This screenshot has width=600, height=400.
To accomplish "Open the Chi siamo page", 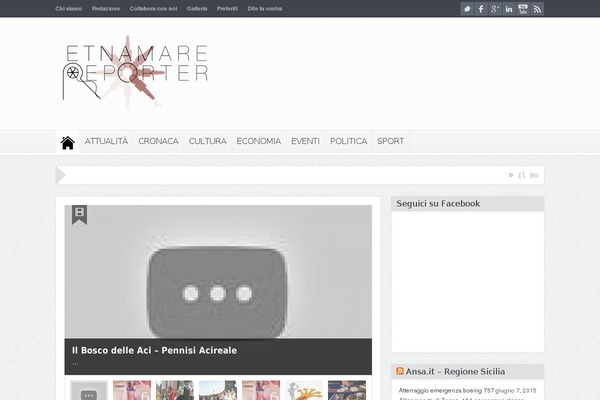I will tap(68, 8).
